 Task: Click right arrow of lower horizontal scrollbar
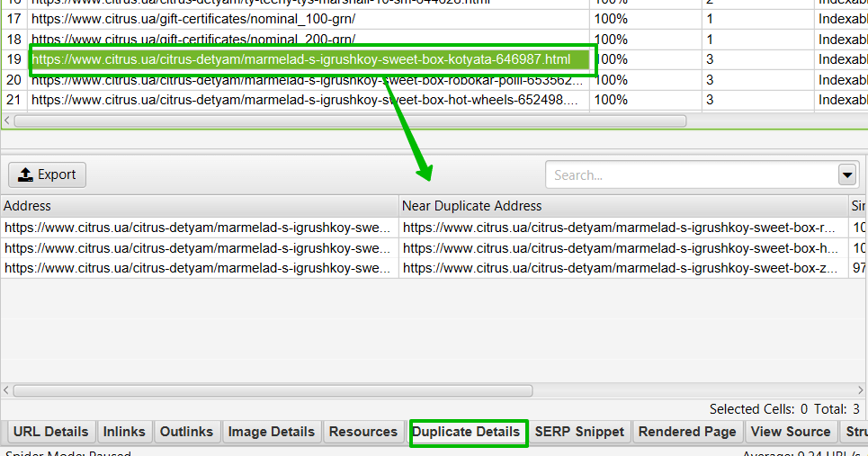(861, 390)
